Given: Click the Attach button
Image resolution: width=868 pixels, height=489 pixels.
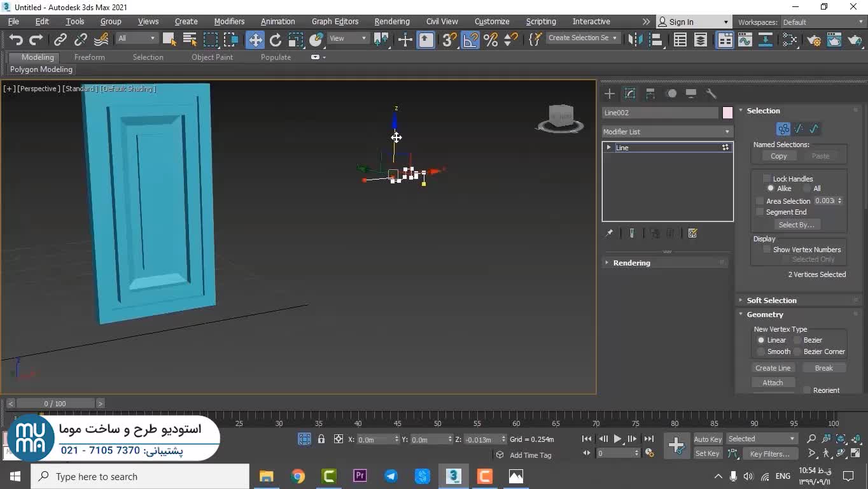Looking at the screenshot, I should pos(773,383).
